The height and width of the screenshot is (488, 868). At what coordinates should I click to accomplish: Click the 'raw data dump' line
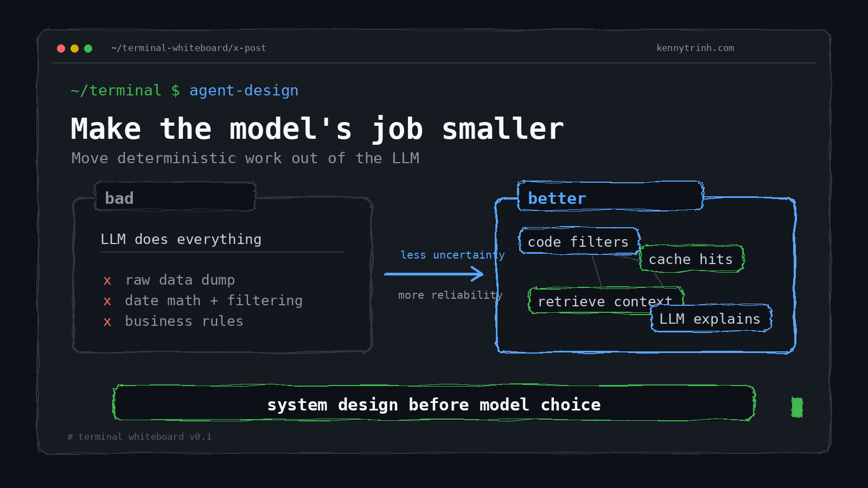pos(180,280)
